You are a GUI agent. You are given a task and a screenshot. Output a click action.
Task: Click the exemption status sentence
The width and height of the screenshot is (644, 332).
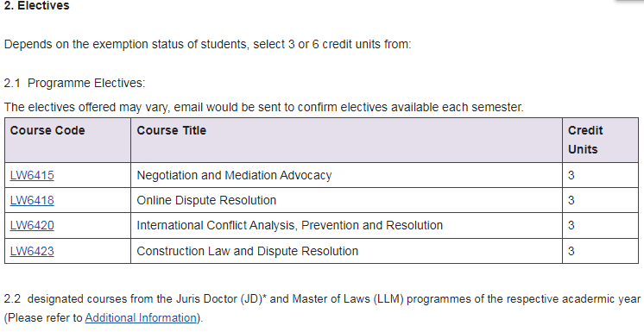click(x=207, y=44)
